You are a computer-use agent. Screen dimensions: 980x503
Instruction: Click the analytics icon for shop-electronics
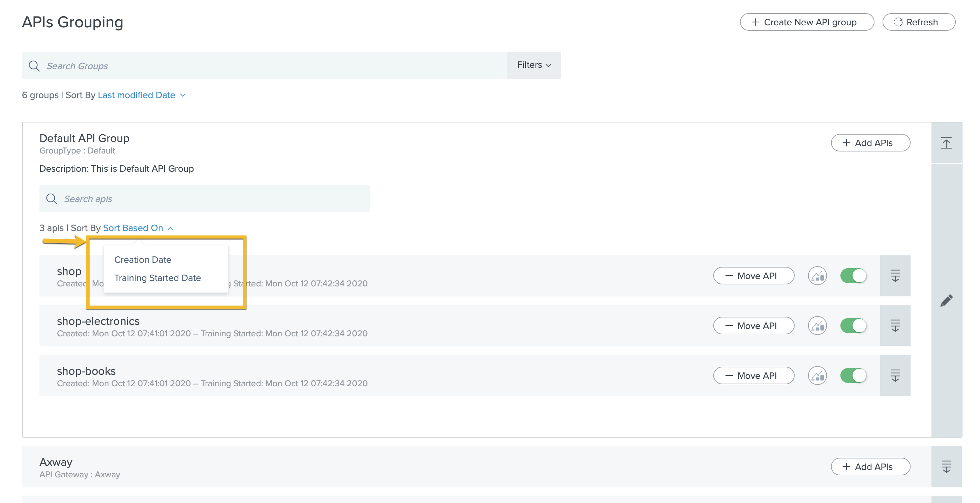[819, 326]
